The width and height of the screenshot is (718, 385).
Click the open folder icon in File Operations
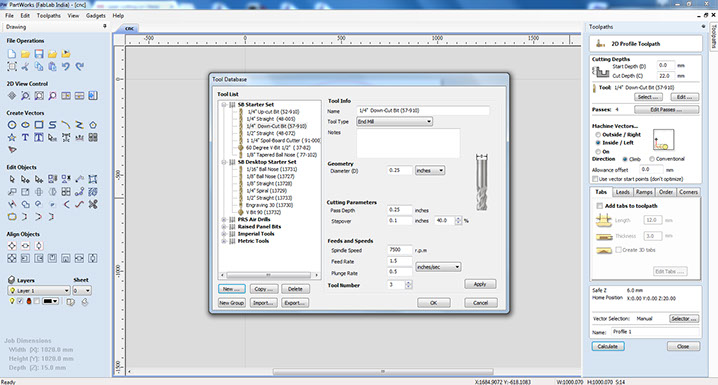pyautogui.click(x=25, y=54)
